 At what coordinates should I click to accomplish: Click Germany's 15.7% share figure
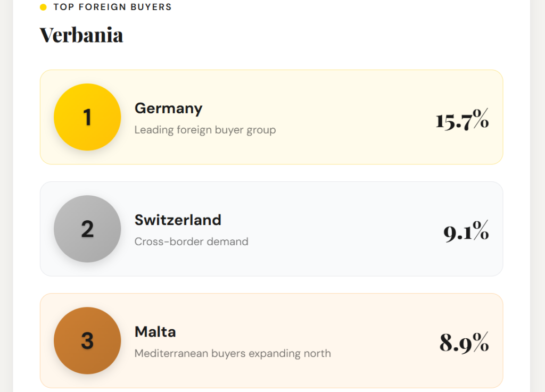(461, 120)
